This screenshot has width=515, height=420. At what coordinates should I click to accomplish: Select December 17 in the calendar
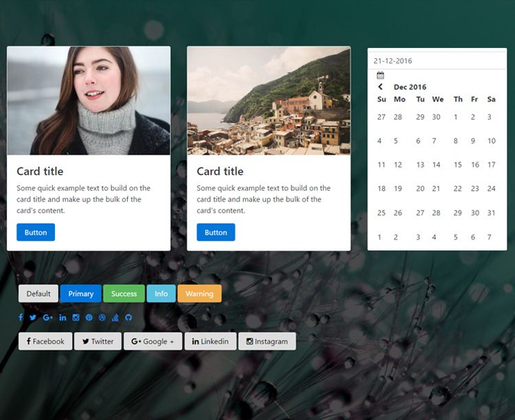point(492,165)
